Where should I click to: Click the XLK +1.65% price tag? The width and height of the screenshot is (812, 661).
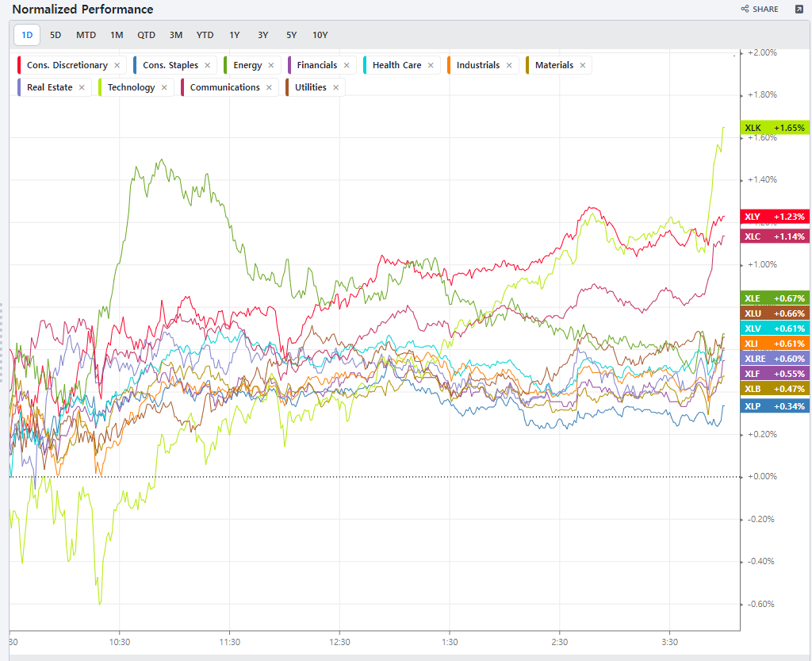point(775,128)
